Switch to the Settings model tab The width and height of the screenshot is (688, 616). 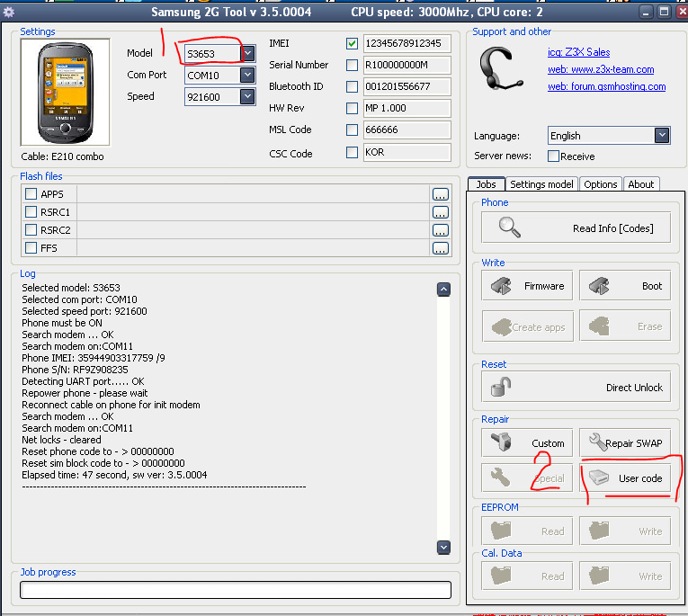541,184
